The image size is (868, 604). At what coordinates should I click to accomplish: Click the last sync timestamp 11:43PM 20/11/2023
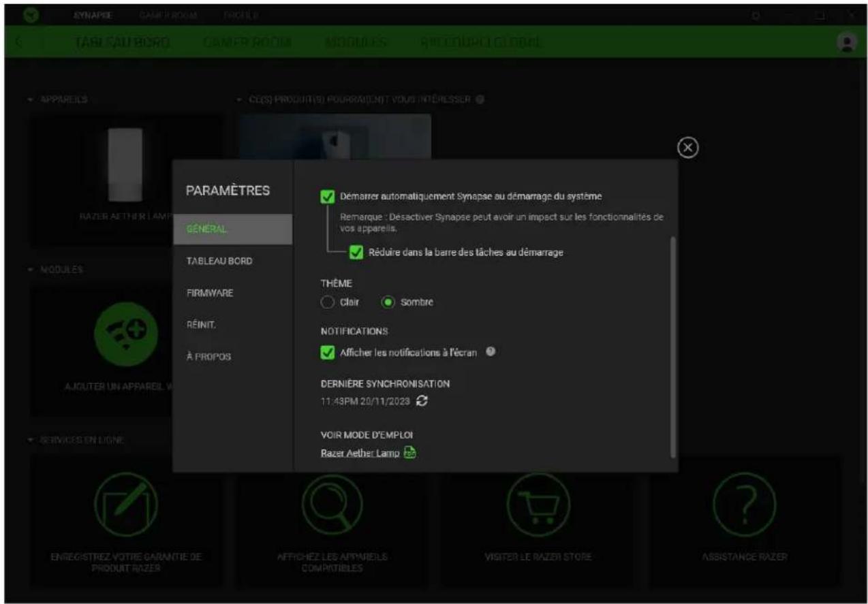tap(365, 401)
